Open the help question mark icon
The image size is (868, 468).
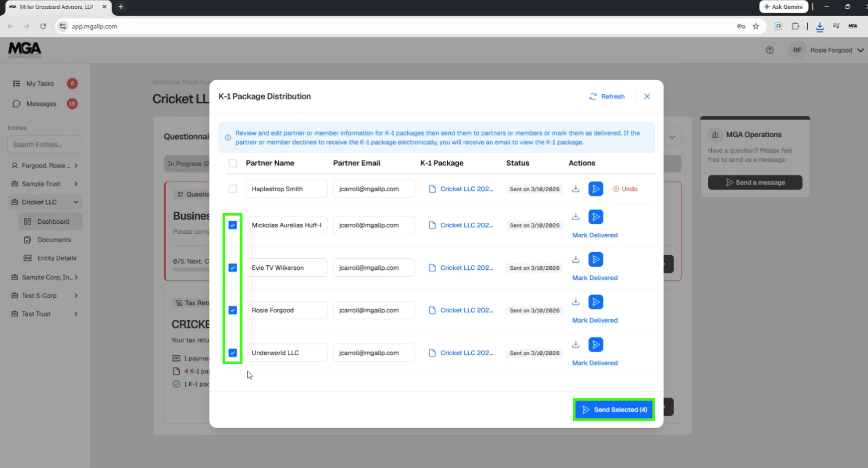pos(770,50)
